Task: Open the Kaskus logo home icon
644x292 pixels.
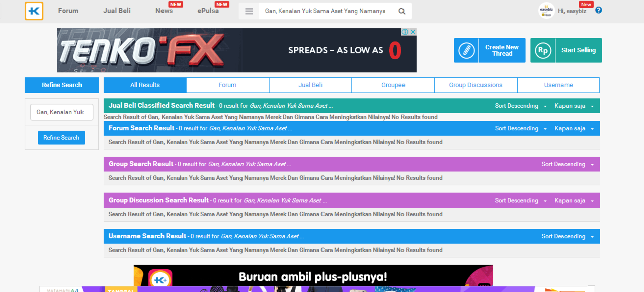Action: (34, 11)
